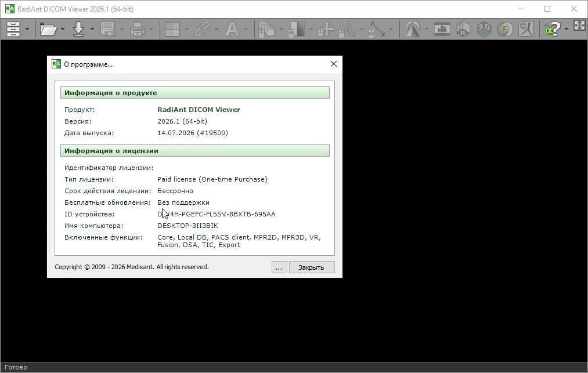Select the length measurement ruler tool
Viewport: 588px width, 373px height.
click(377, 29)
